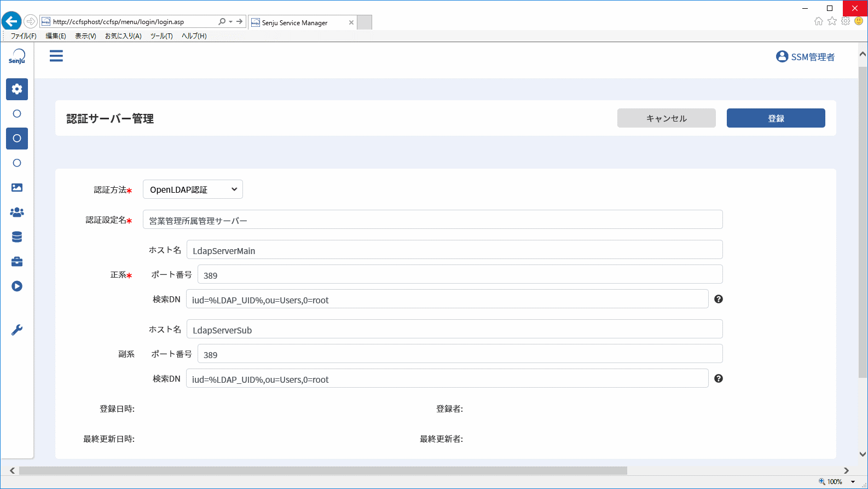Viewport: 868px width, 489px height.
Task: Open a new browser tab
Action: click(364, 22)
